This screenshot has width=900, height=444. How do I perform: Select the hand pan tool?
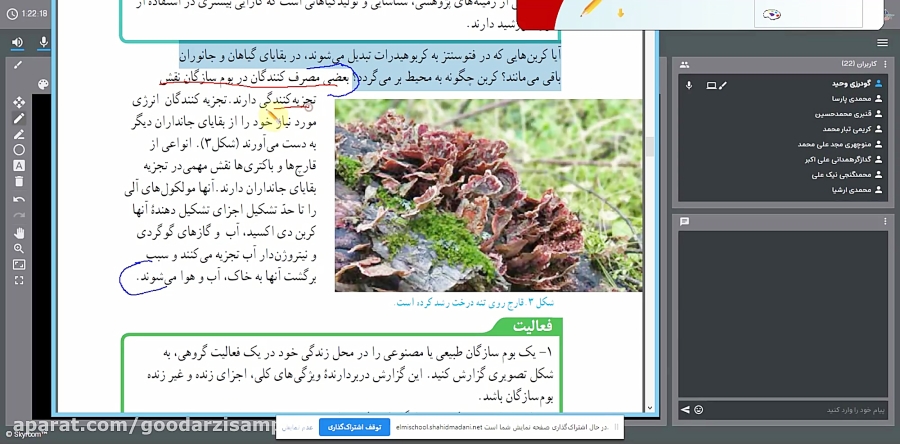point(19,232)
